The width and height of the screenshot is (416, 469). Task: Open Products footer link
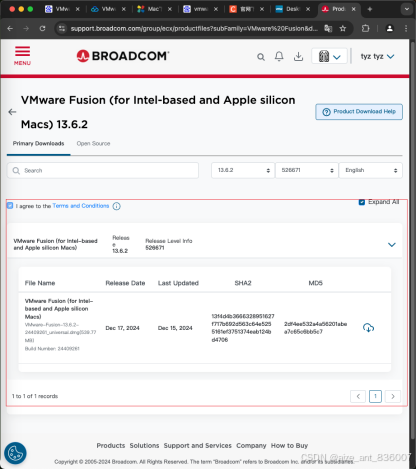click(111, 446)
